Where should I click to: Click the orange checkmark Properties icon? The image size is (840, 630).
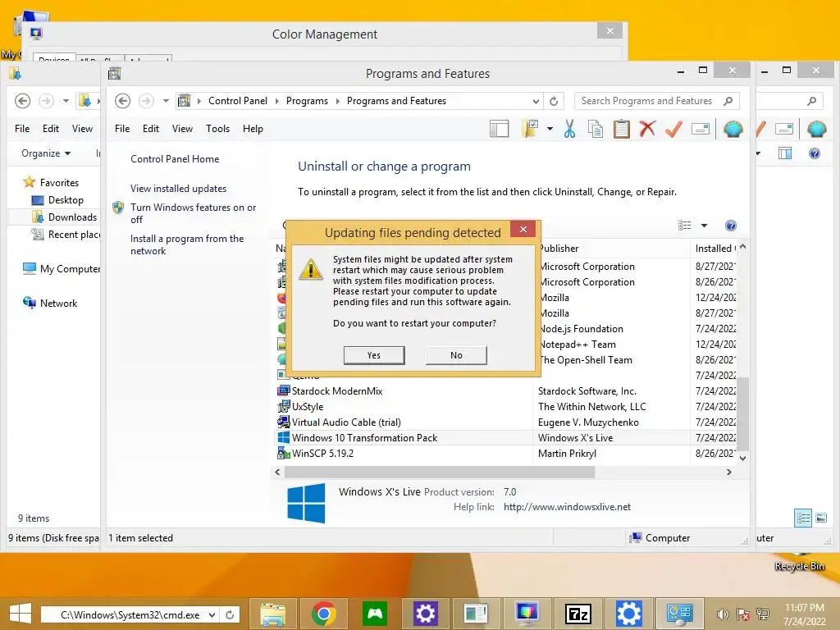pos(673,129)
